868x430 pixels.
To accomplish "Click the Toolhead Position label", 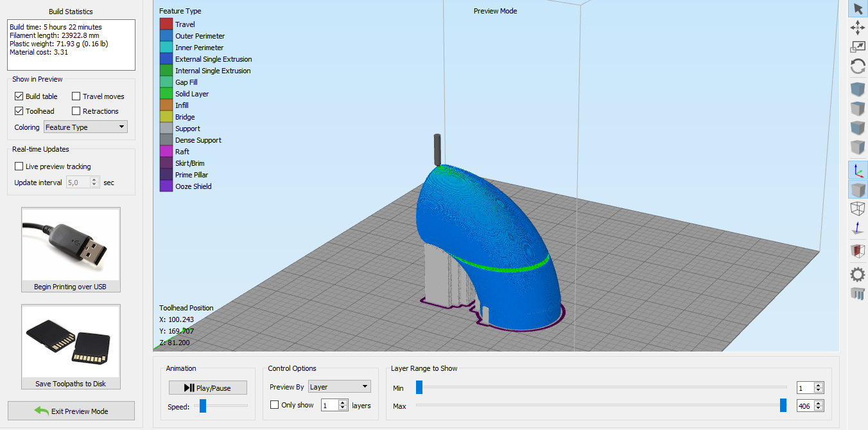I will [186, 308].
